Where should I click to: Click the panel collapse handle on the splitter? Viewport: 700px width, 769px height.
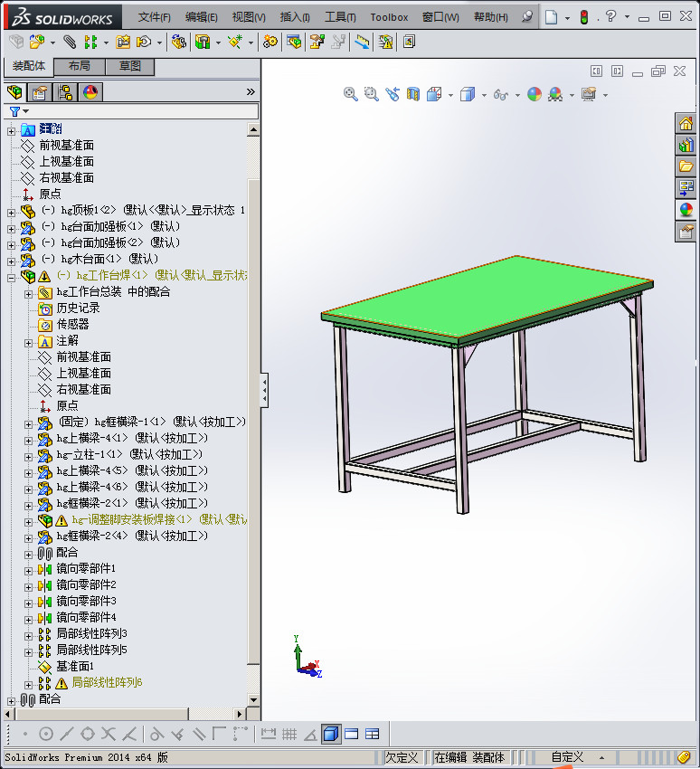point(264,391)
